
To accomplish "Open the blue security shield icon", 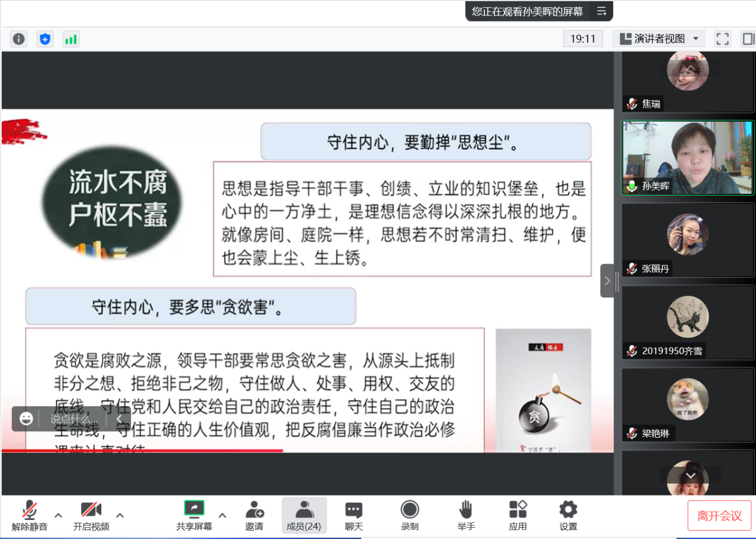I will coord(45,39).
